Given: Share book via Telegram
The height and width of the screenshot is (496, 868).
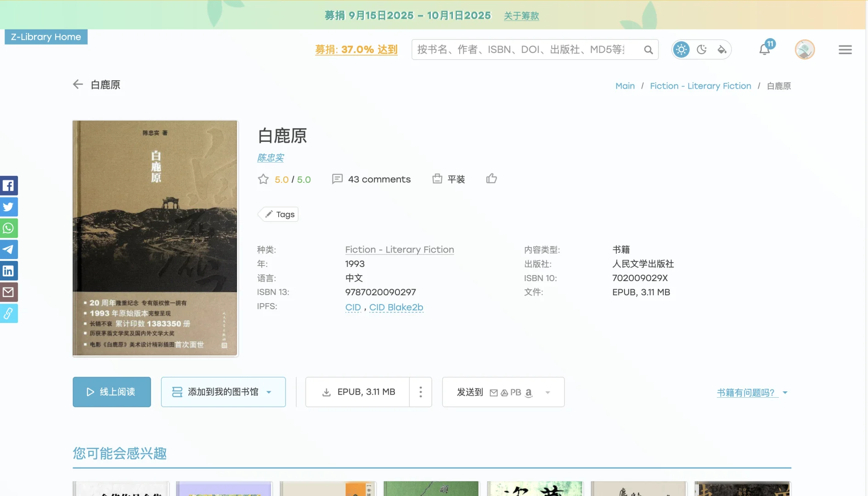Looking at the screenshot, I should coord(9,249).
